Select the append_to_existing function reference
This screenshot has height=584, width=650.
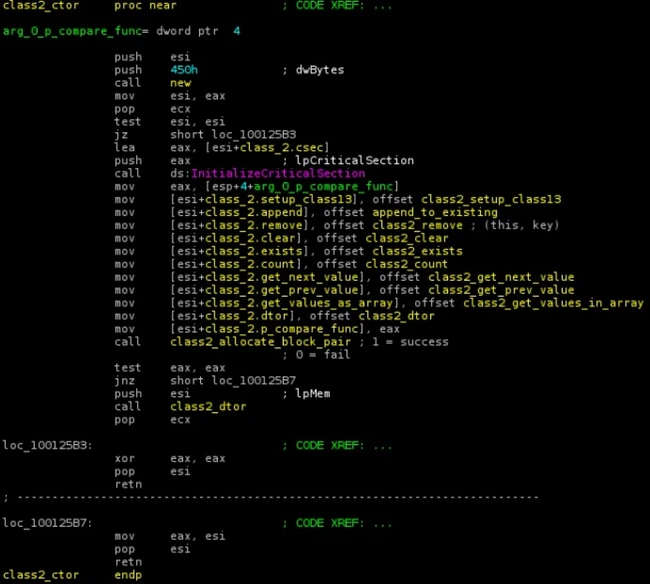434,212
